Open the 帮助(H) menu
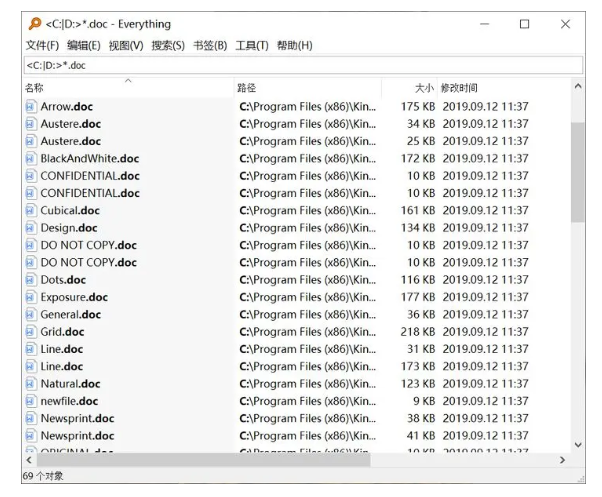 [294, 45]
